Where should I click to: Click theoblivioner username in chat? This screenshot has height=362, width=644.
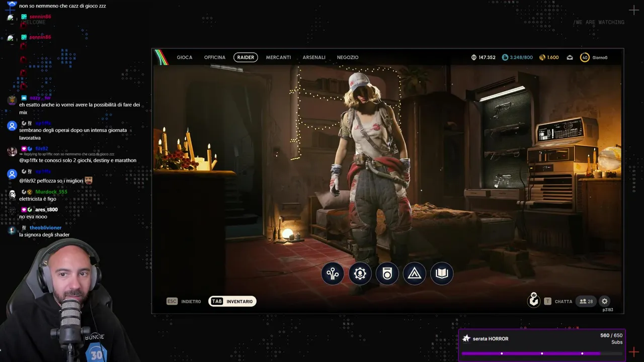(x=45, y=228)
